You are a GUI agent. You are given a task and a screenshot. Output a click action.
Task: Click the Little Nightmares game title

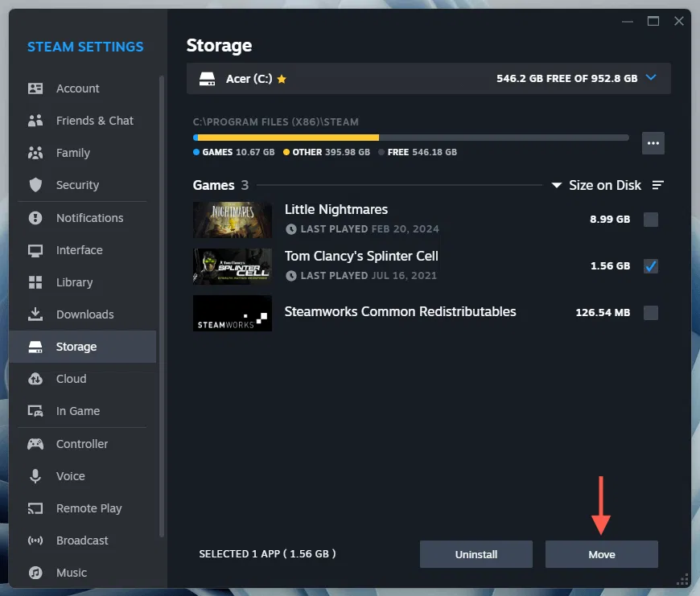click(336, 209)
